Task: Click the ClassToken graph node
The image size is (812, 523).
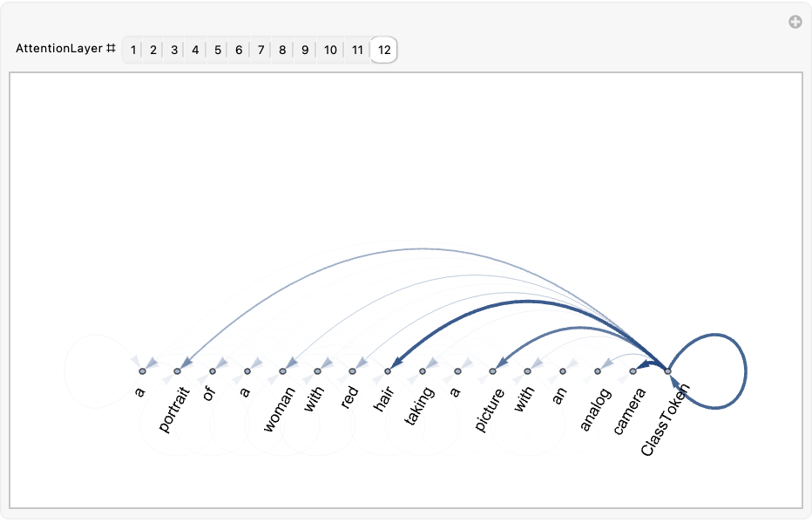Action: (x=668, y=371)
